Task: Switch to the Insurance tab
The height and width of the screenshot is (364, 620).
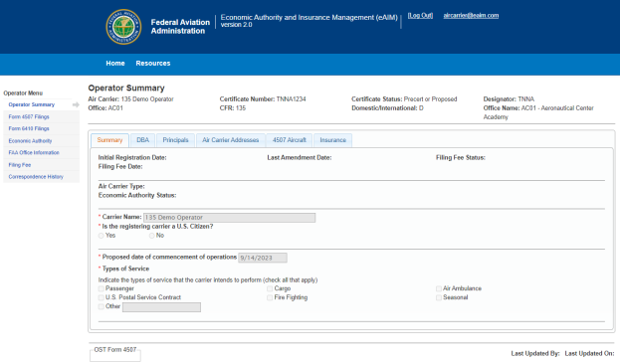Action: pyautogui.click(x=333, y=140)
